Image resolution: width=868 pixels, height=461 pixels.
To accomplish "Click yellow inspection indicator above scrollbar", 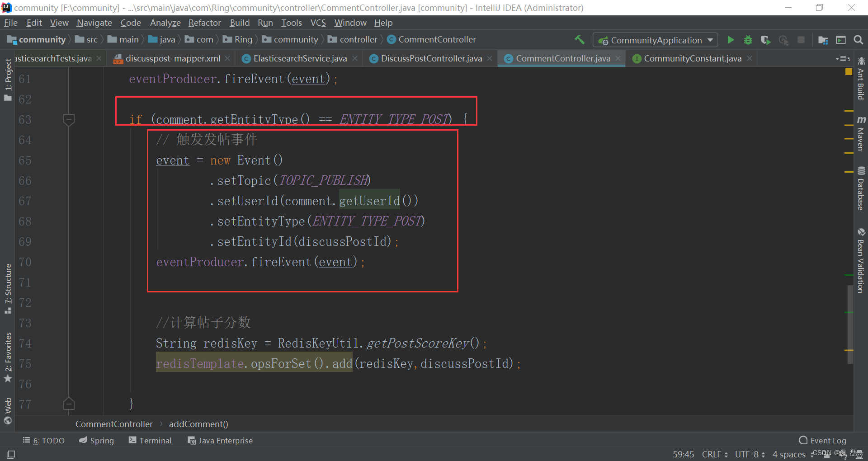I will (x=849, y=71).
